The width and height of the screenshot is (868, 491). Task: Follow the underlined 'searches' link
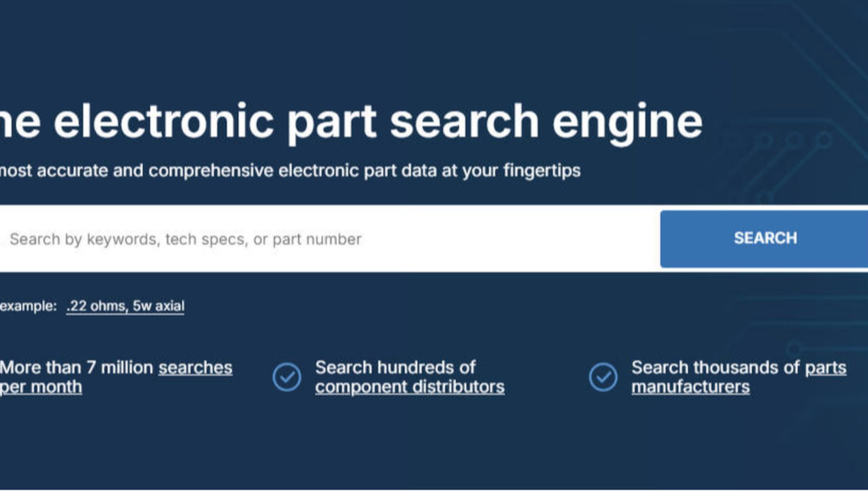pyautogui.click(x=195, y=368)
